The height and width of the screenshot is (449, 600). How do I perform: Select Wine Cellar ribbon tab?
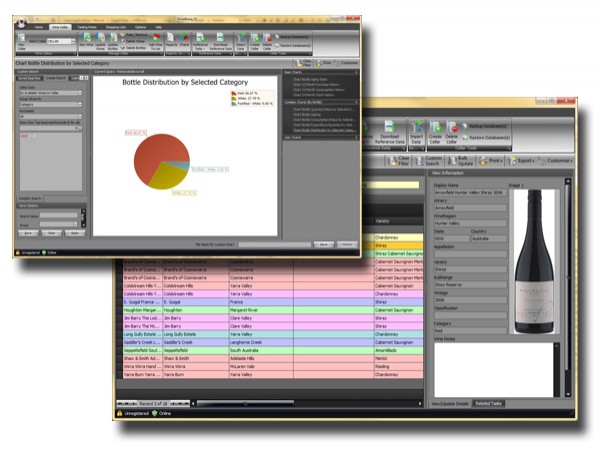[60, 27]
